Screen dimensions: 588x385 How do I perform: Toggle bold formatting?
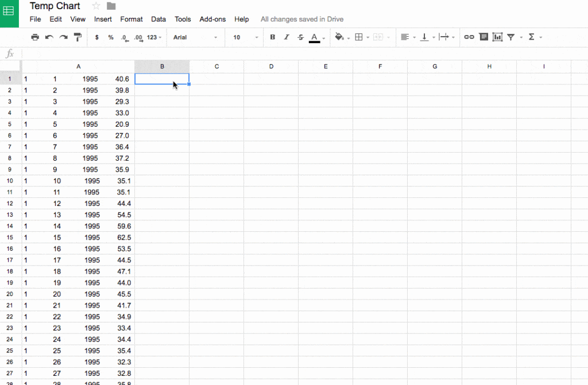(x=273, y=37)
